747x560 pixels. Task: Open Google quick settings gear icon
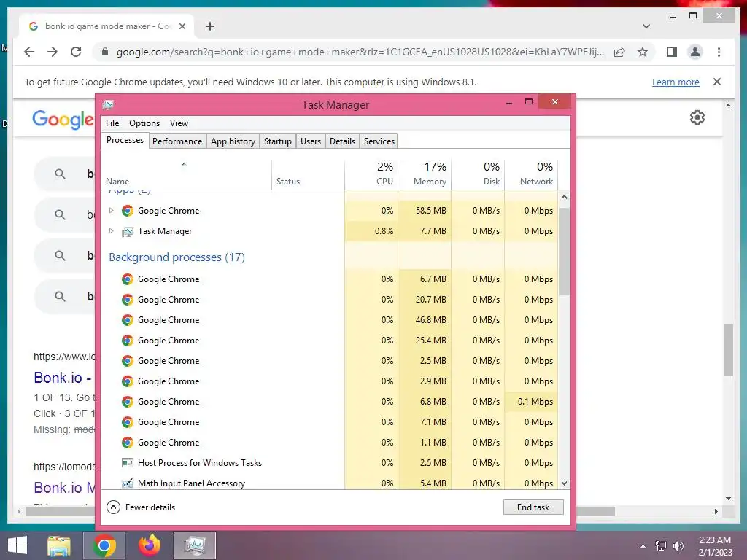pos(697,117)
